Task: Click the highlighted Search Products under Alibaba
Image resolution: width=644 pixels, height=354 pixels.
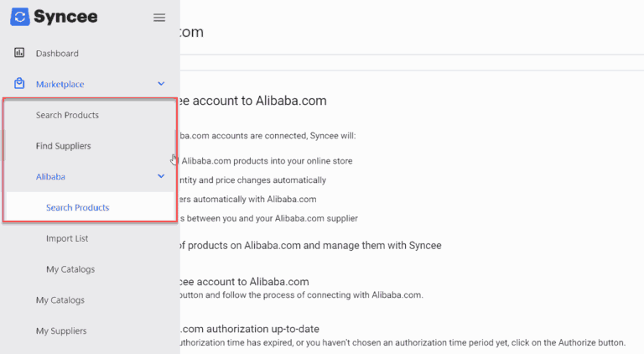Action: pyautogui.click(x=77, y=207)
